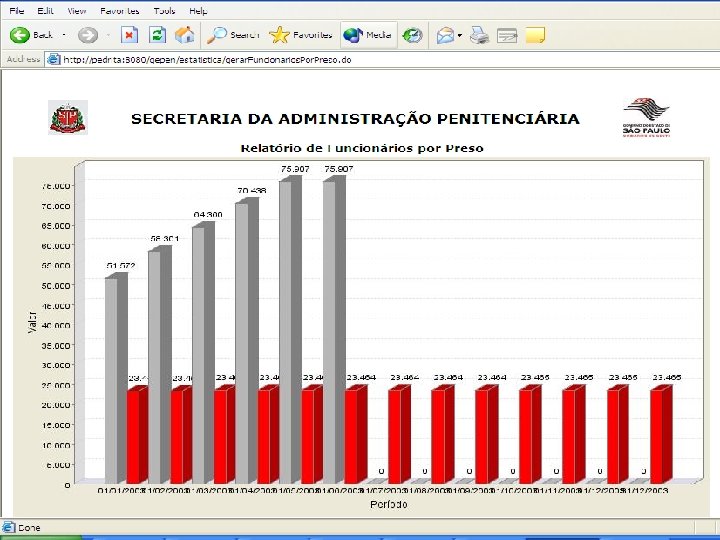The height and width of the screenshot is (540, 720).
Task: Refresh the page with the Refresh icon
Action: click(158, 35)
